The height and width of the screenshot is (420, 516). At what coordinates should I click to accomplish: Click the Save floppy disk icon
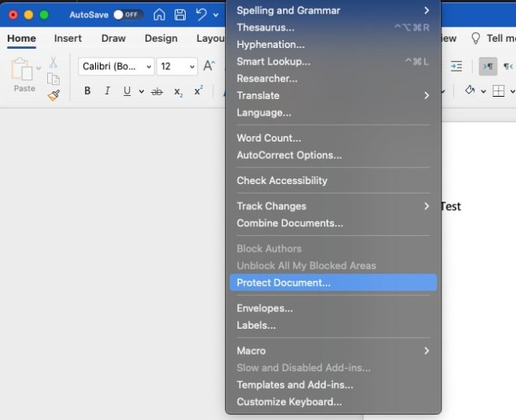[x=179, y=15]
